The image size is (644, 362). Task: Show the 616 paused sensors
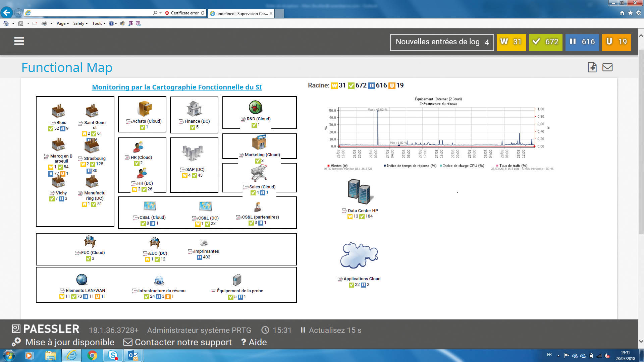click(x=582, y=42)
